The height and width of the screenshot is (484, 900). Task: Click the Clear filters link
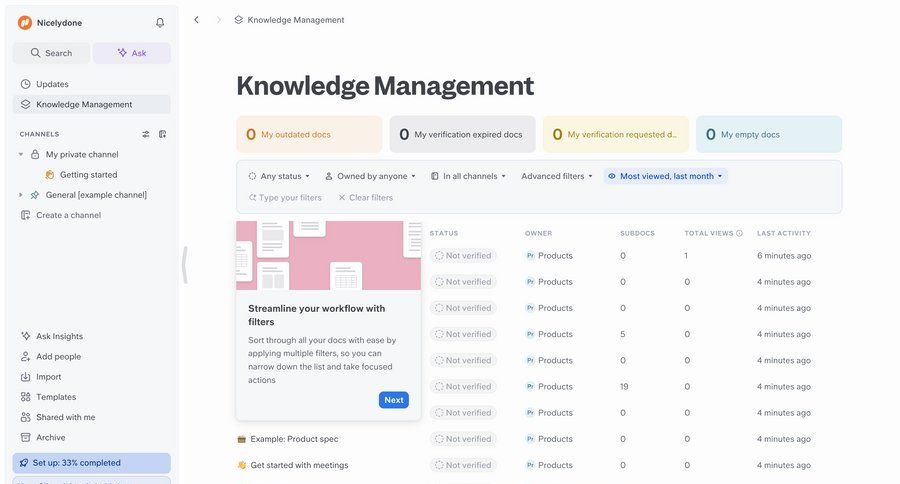click(366, 198)
